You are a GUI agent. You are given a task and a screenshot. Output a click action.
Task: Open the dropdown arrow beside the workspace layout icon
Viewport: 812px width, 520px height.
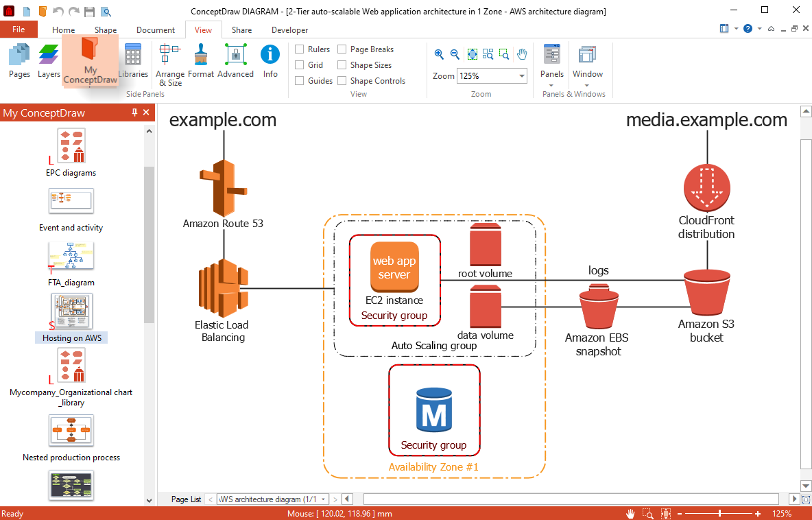[x=735, y=29]
